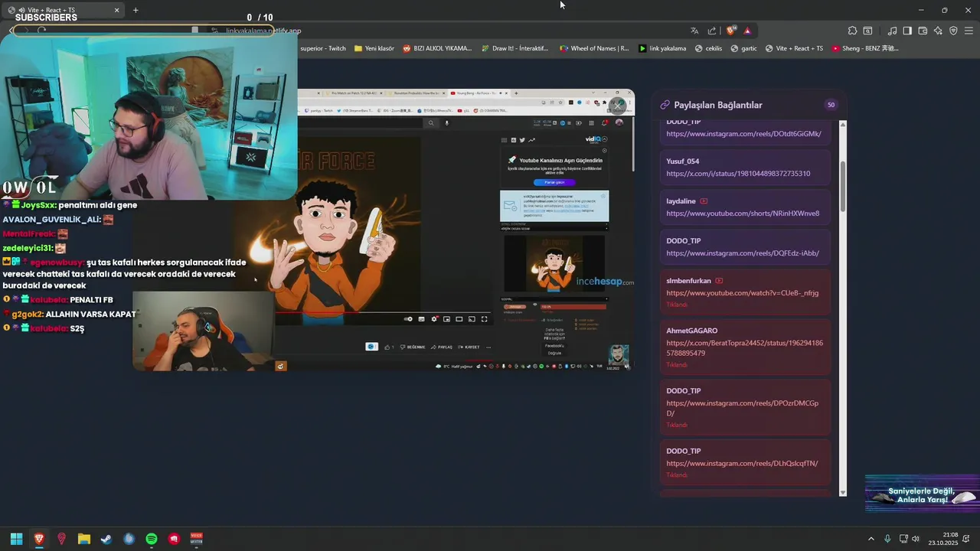Open slmbenfurkan's YouTube watch link

tap(743, 293)
